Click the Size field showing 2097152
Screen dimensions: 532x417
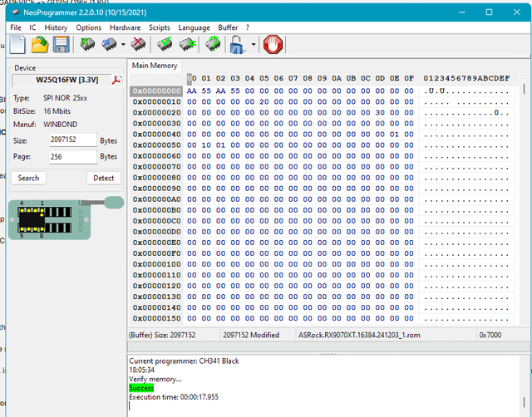pos(73,140)
